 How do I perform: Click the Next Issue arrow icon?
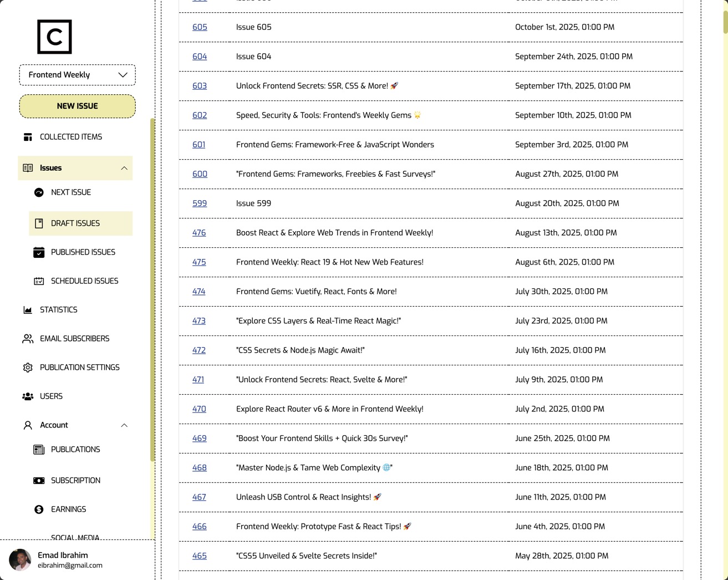click(39, 192)
